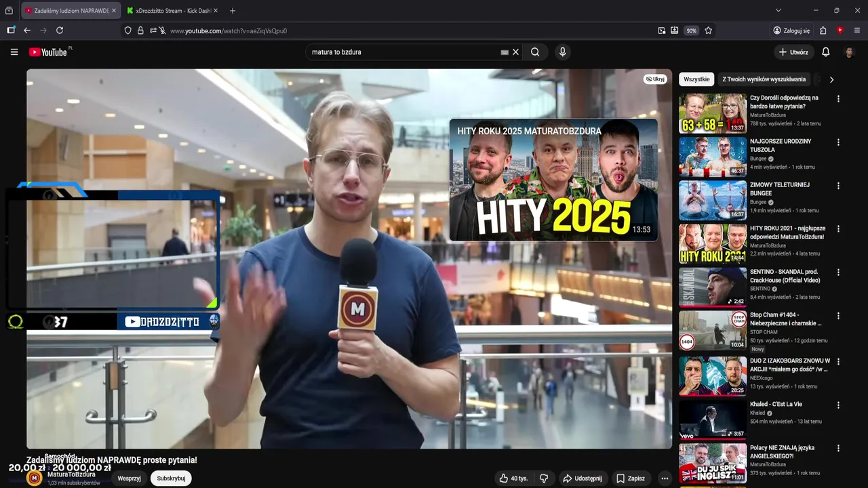Click the Wesprzyj support button
868x488 pixels.
click(x=130, y=479)
